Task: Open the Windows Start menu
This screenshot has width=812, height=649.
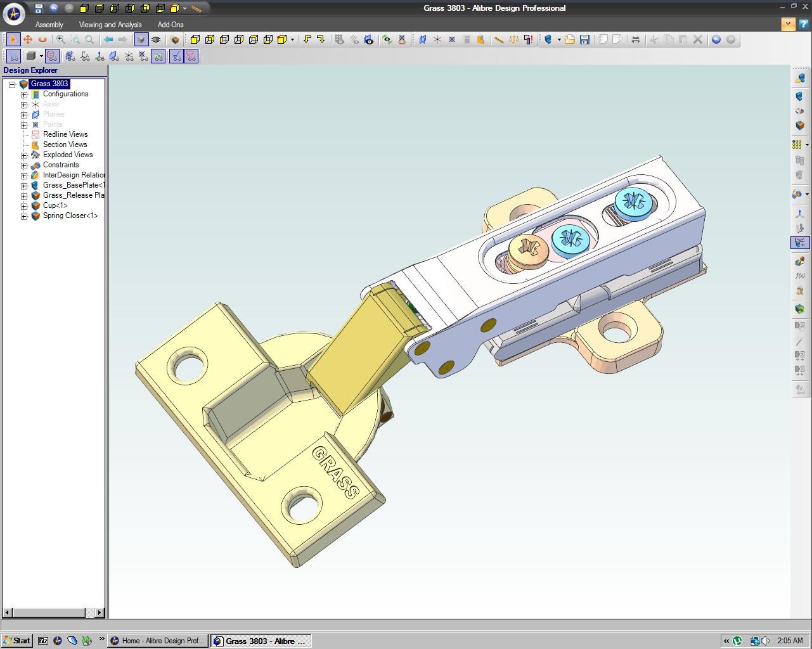Action: point(17,640)
